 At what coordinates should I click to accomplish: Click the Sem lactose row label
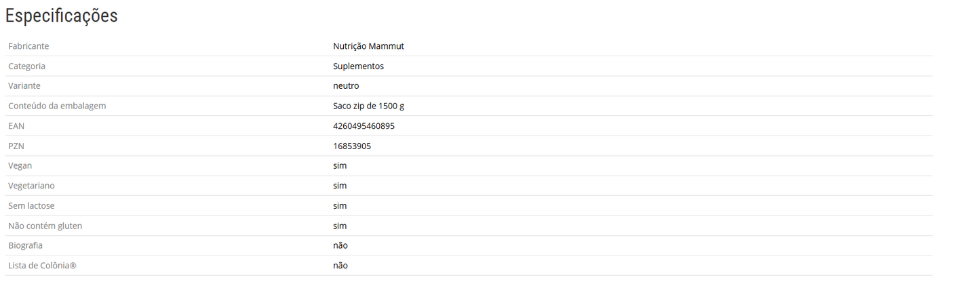coord(31,205)
